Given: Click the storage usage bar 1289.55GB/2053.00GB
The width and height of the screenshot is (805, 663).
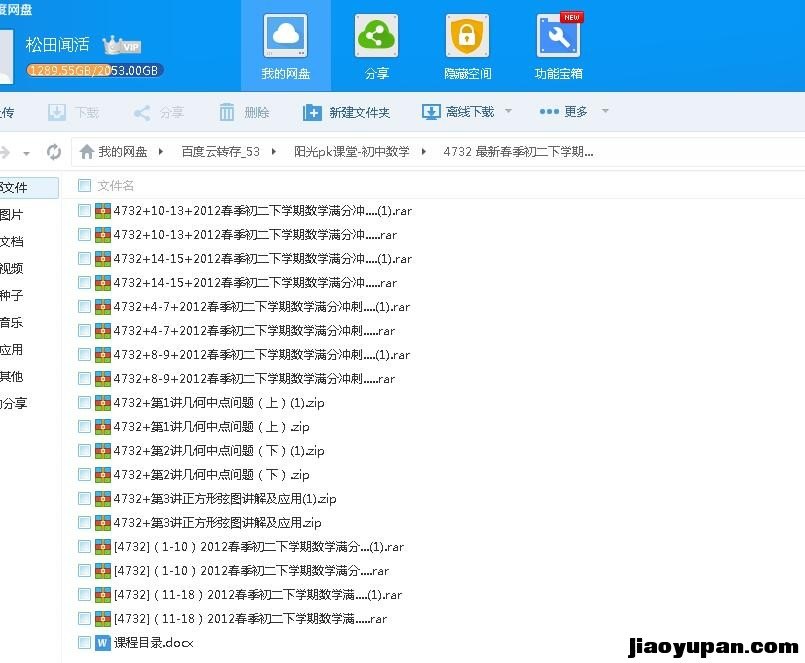Looking at the screenshot, I should click(95, 70).
